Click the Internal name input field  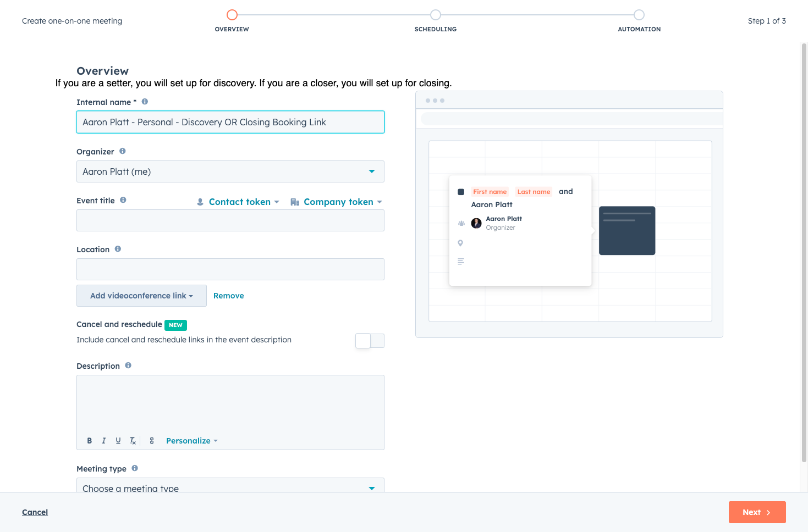point(230,122)
